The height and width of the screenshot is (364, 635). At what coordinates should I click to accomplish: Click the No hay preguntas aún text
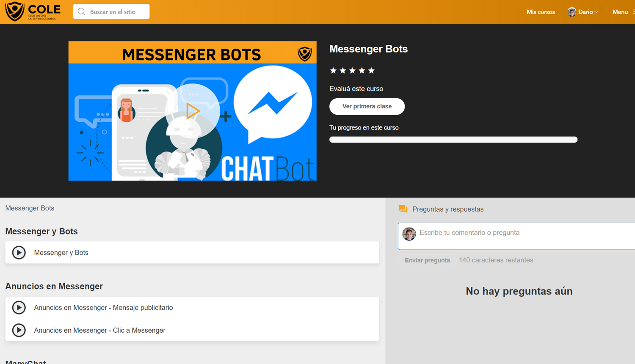pyautogui.click(x=519, y=291)
